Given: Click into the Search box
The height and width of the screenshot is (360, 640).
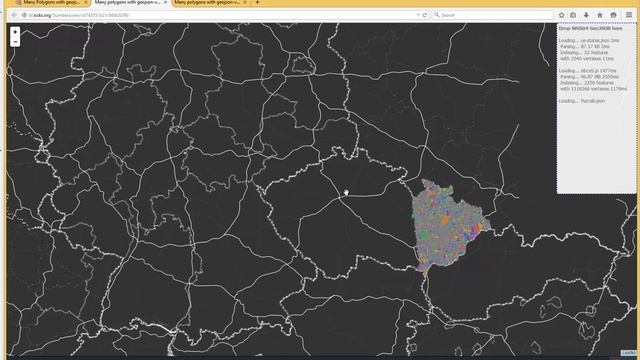Looking at the screenshot, I should (493, 15).
